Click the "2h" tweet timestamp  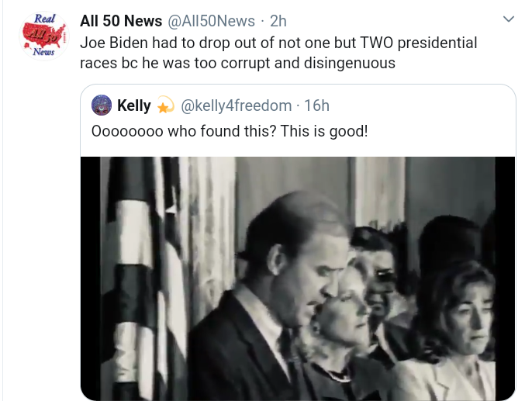[278, 22]
